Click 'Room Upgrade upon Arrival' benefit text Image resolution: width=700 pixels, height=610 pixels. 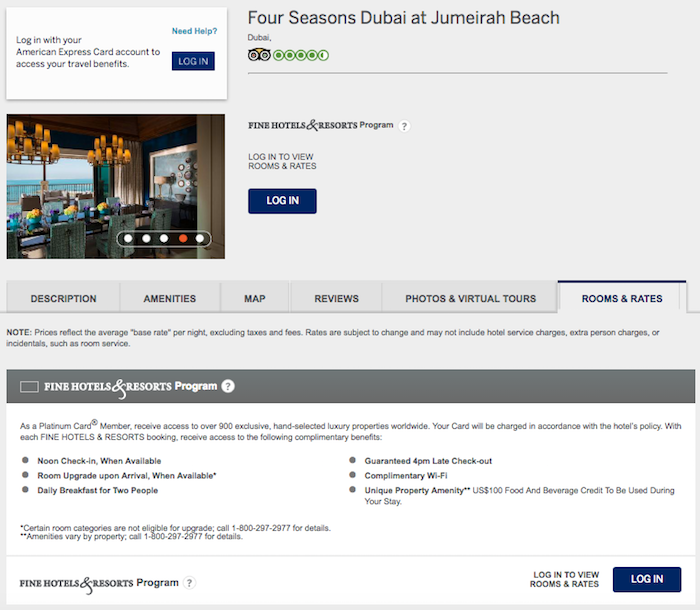(x=127, y=476)
